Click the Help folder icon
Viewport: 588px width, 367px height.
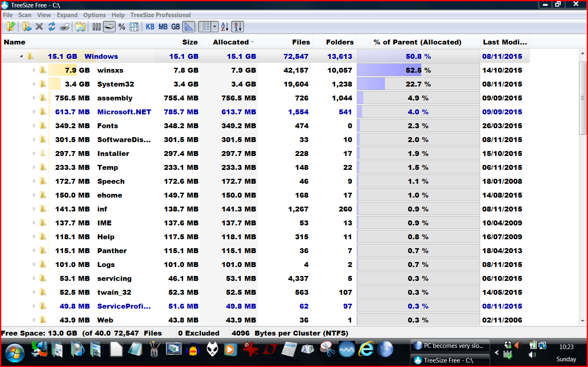pos(43,237)
